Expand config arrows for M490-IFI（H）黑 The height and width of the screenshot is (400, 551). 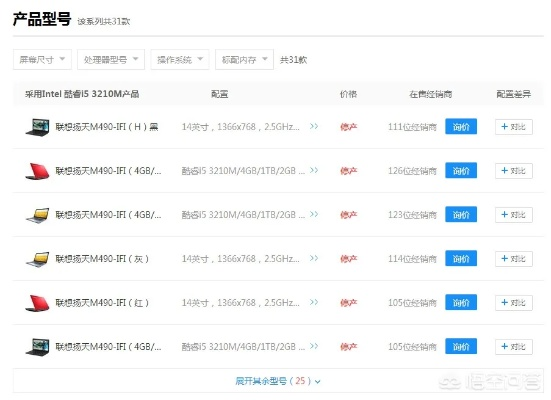point(314,126)
